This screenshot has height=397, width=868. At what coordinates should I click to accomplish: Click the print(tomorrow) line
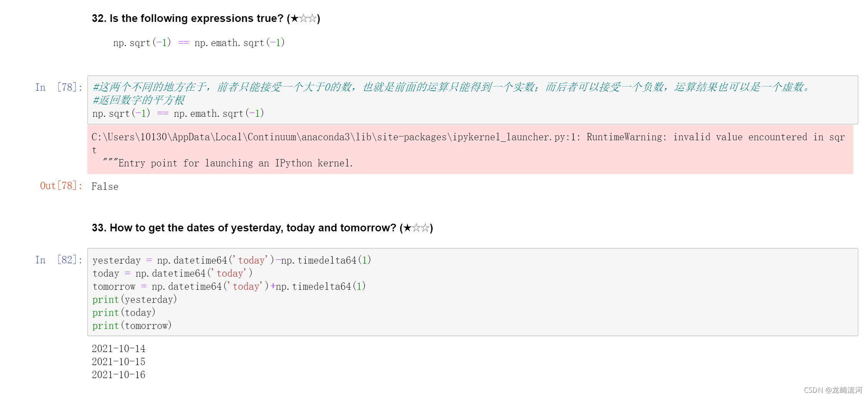(132, 326)
